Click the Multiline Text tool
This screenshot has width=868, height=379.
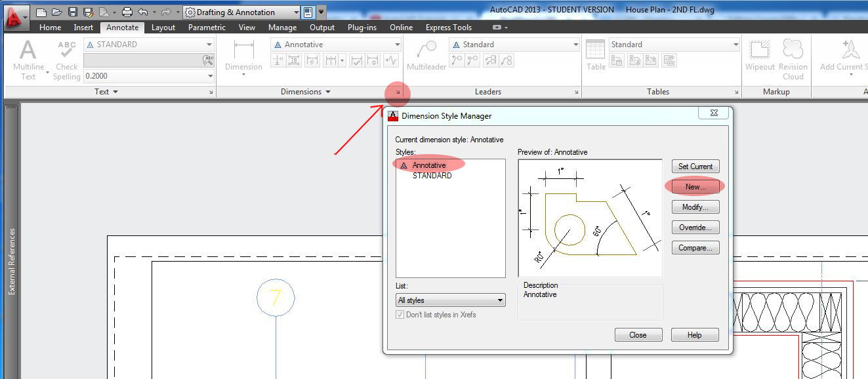coord(28,60)
